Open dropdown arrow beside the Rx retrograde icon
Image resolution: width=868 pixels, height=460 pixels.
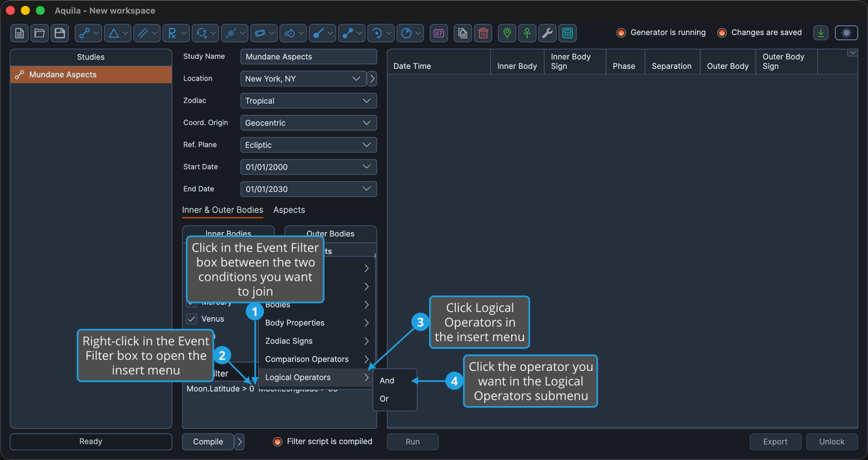184,33
